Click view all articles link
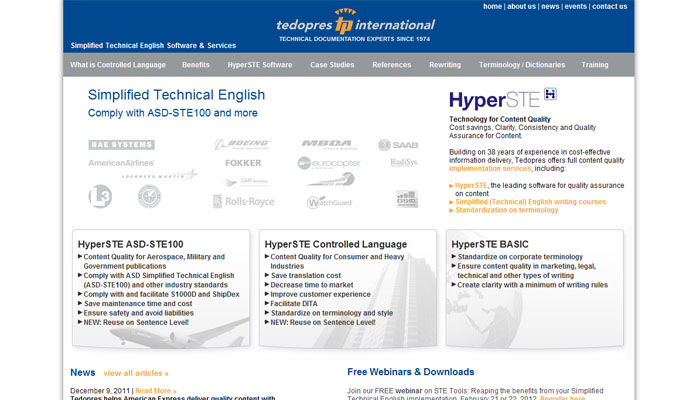The image size is (700, 400). [x=136, y=373]
